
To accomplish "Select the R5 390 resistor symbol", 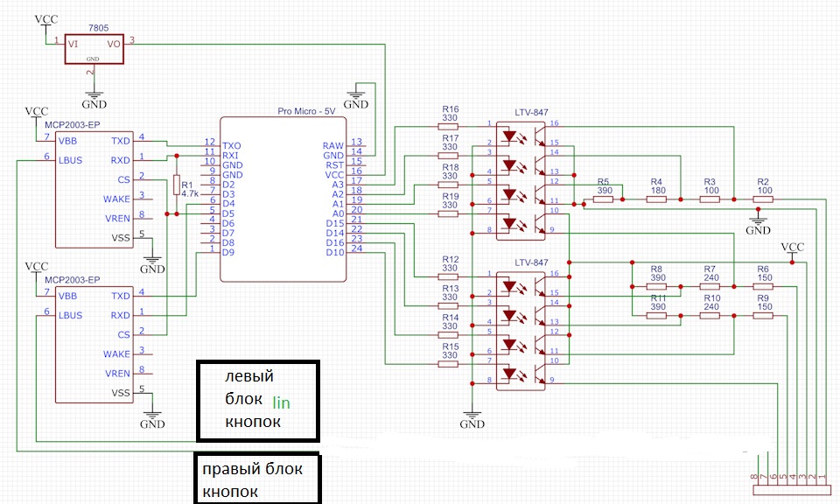I will (603, 199).
